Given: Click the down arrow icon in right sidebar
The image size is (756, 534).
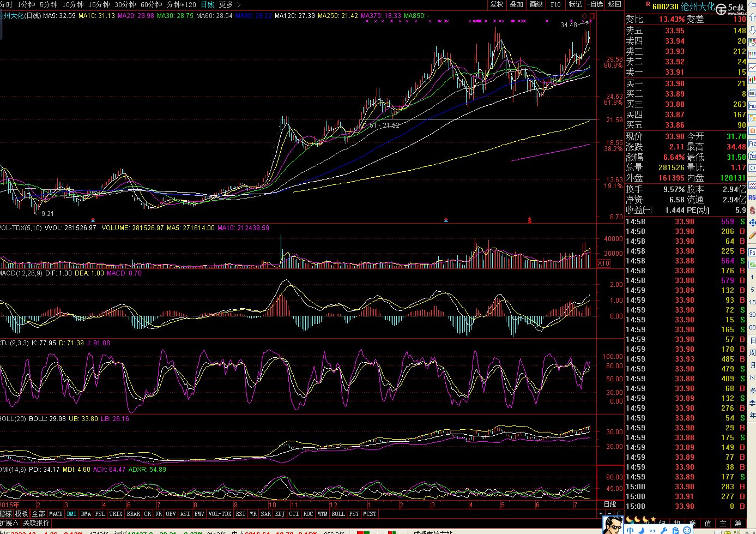Looking at the screenshot, I should [752, 31].
